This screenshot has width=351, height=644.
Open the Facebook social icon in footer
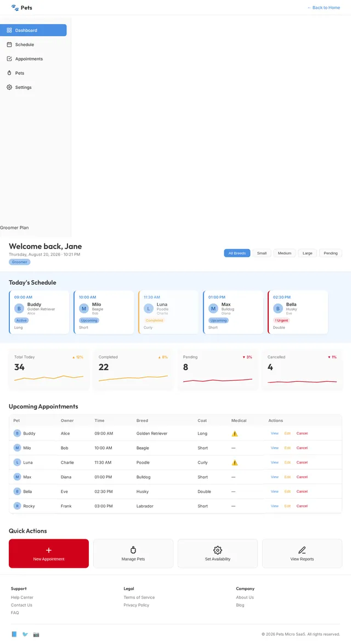click(x=14, y=634)
